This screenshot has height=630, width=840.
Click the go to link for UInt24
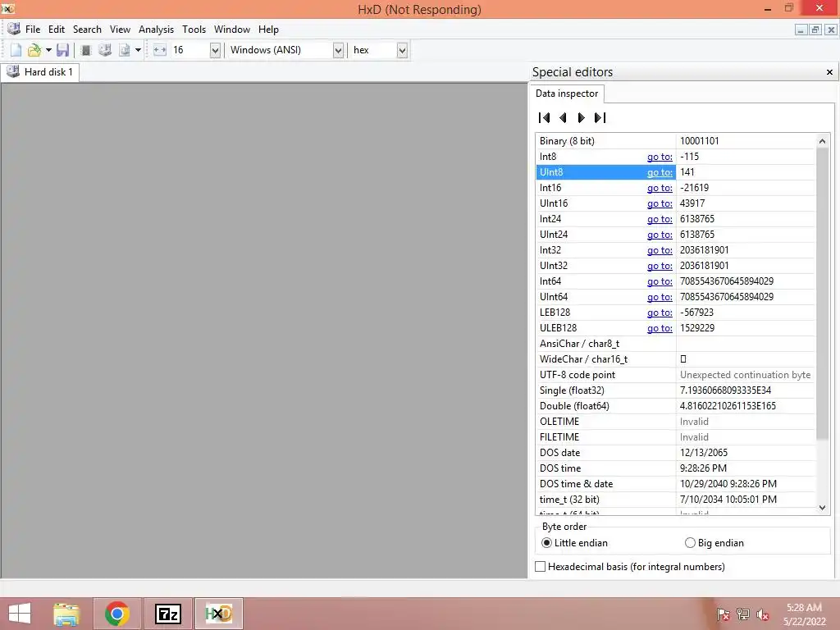pyautogui.click(x=660, y=234)
